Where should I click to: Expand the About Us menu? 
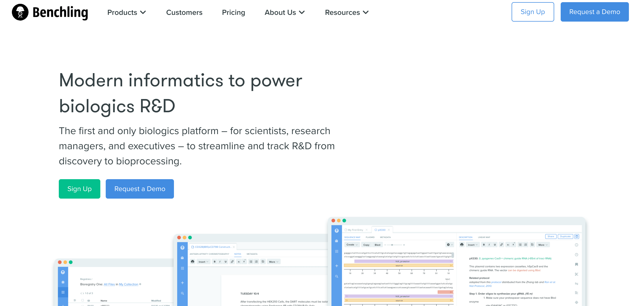(x=285, y=12)
